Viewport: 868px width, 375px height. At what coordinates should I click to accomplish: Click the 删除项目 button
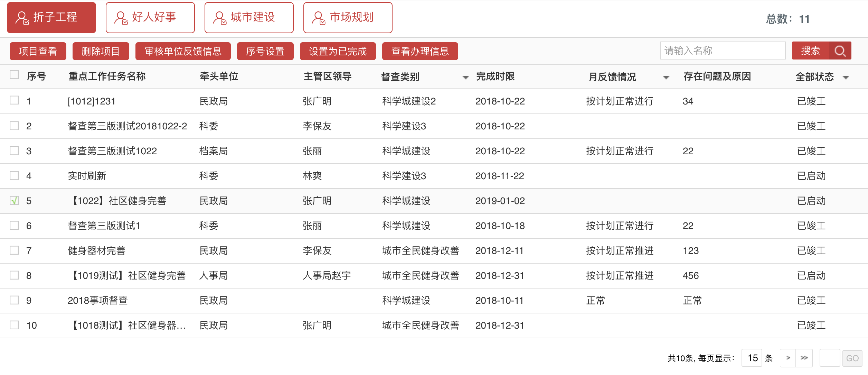pos(101,51)
